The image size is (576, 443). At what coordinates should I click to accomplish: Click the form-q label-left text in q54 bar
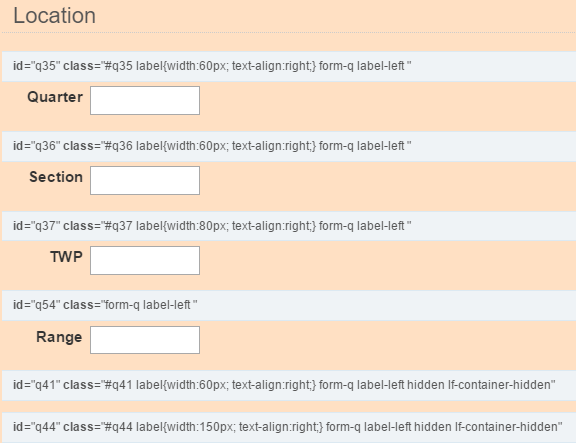148,305
